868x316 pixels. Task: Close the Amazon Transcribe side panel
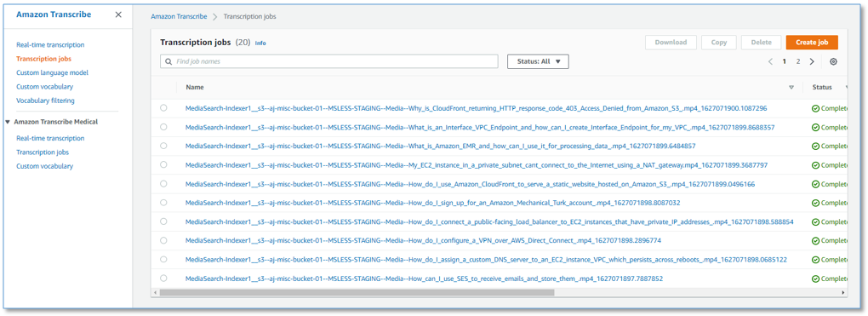[x=118, y=15]
